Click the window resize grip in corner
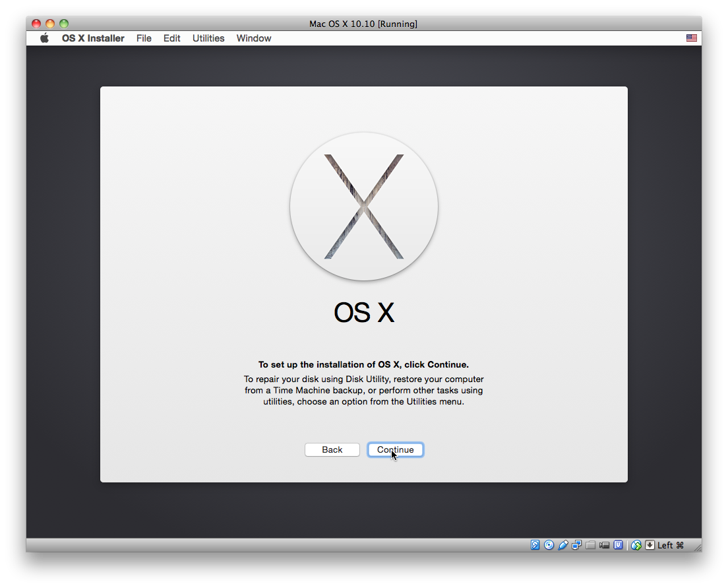 click(698, 548)
